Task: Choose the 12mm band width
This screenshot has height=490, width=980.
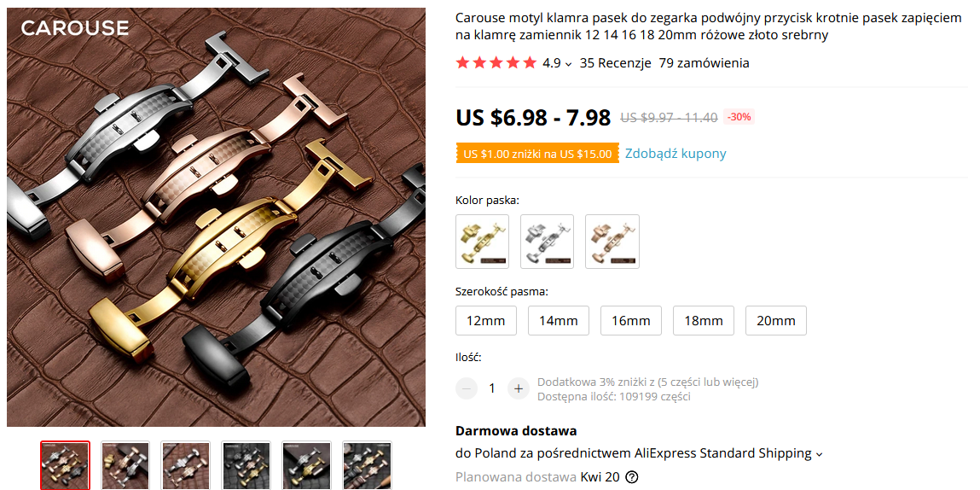Action: (x=485, y=321)
